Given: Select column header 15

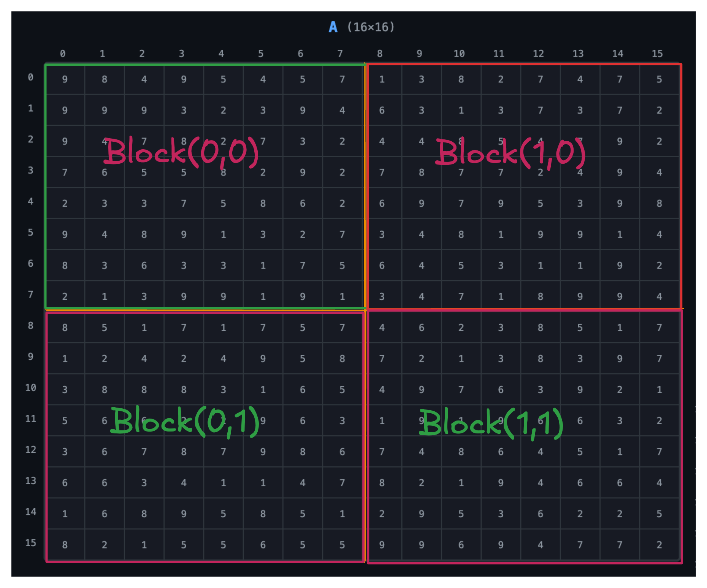Looking at the screenshot, I should point(657,54).
